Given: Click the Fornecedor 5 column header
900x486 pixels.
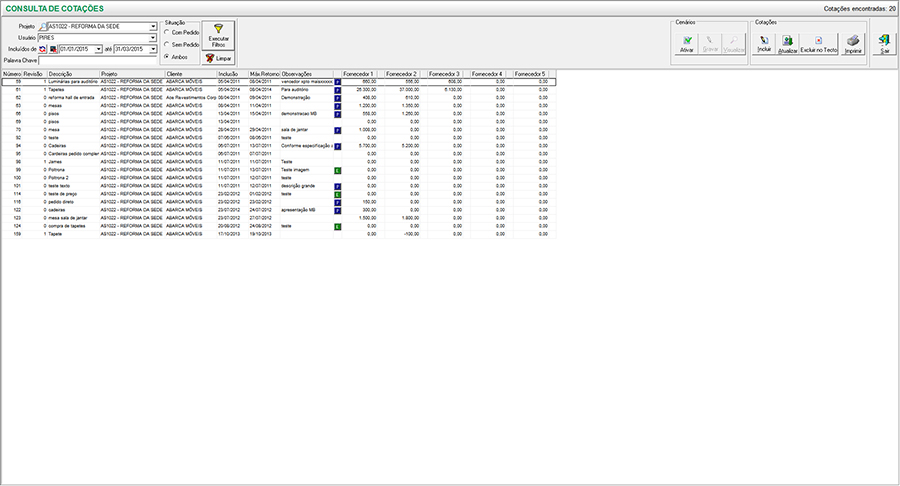Looking at the screenshot, I should [531, 74].
